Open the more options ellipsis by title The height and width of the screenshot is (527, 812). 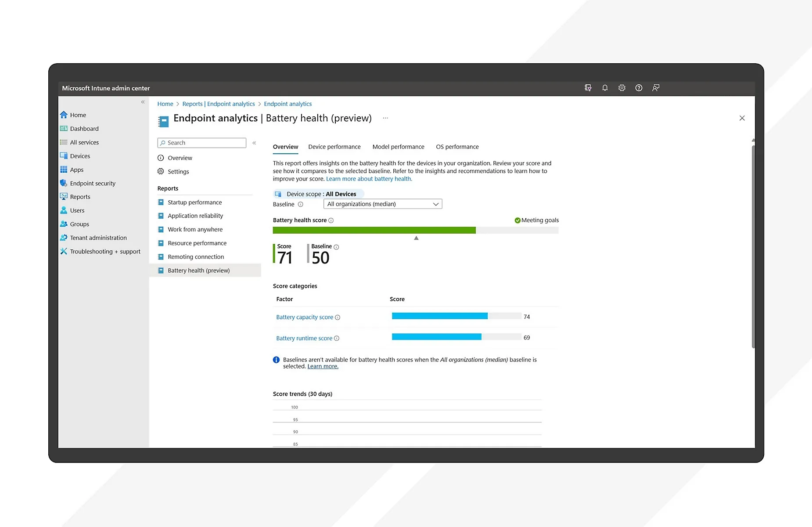pos(385,118)
